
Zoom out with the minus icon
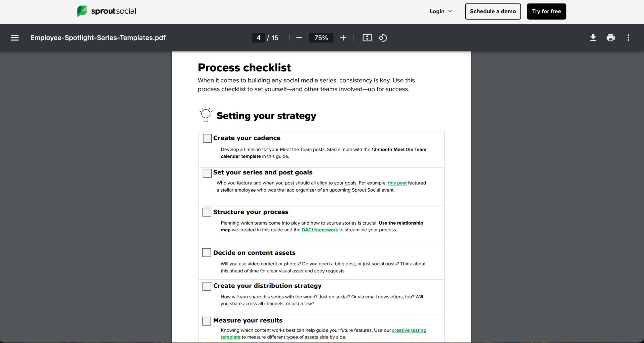(x=299, y=38)
